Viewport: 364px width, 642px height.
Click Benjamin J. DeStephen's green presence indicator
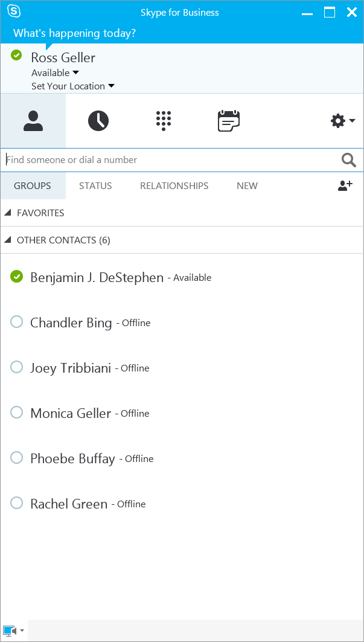tap(16, 277)
